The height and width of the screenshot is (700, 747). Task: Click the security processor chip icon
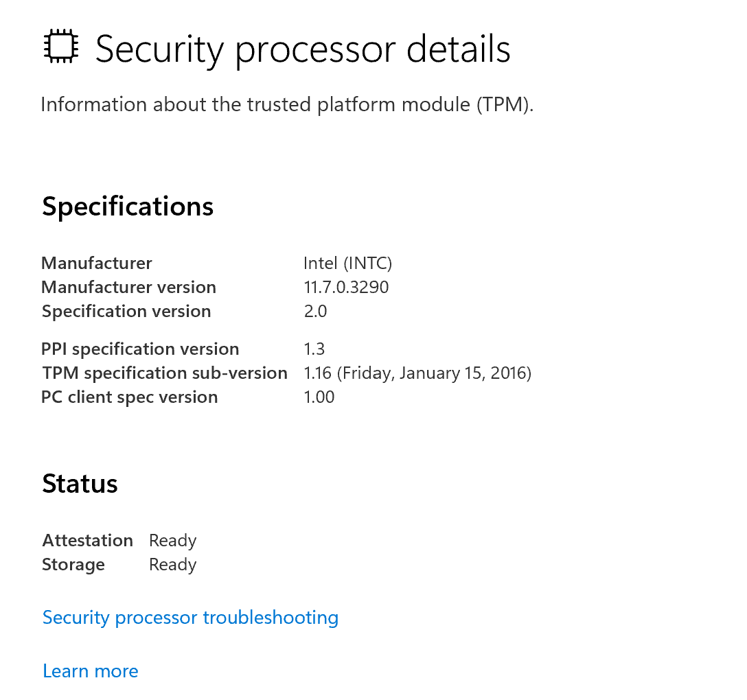(61, 46)
